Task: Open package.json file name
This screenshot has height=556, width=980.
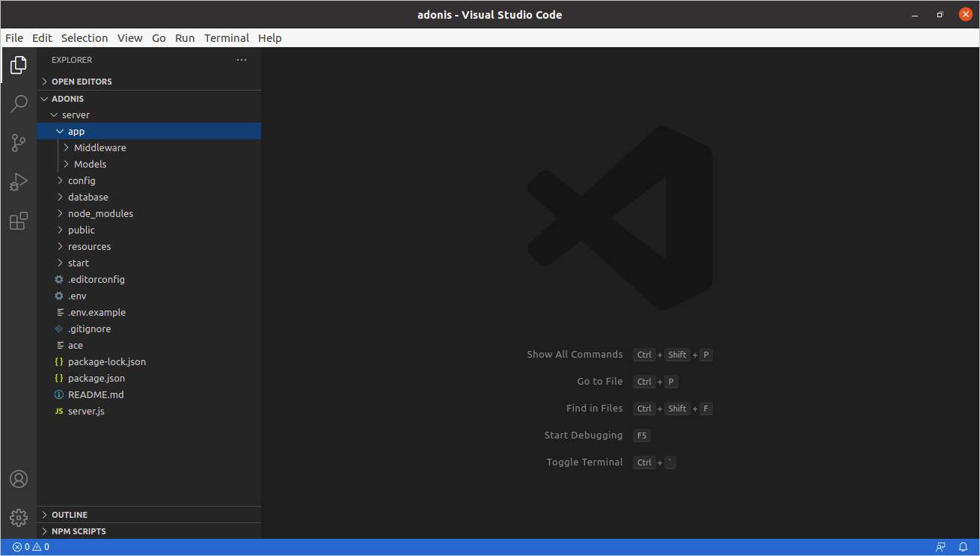Action: pyautogui.click(x=97, y=378)
